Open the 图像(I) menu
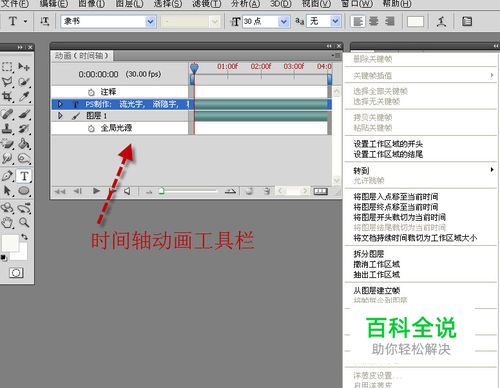The height and width of the screenshot is (388, 500). click(x=91, y=4)
